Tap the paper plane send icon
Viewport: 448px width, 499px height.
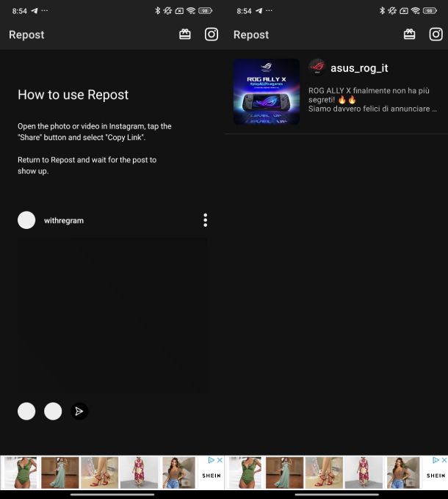(x=79, y=411)
